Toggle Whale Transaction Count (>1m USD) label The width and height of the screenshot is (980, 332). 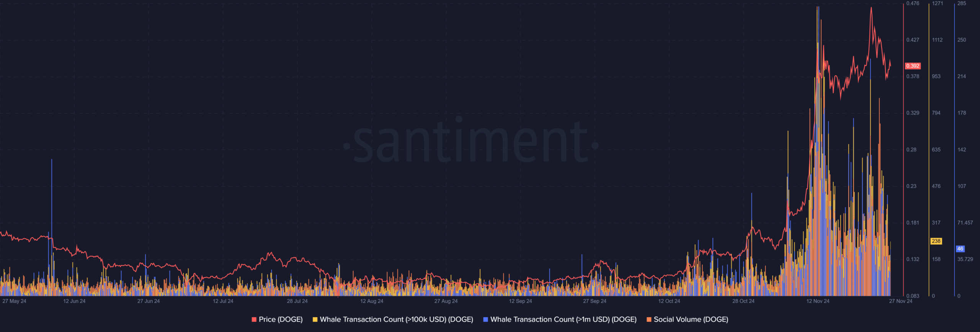tap(563, 319)
